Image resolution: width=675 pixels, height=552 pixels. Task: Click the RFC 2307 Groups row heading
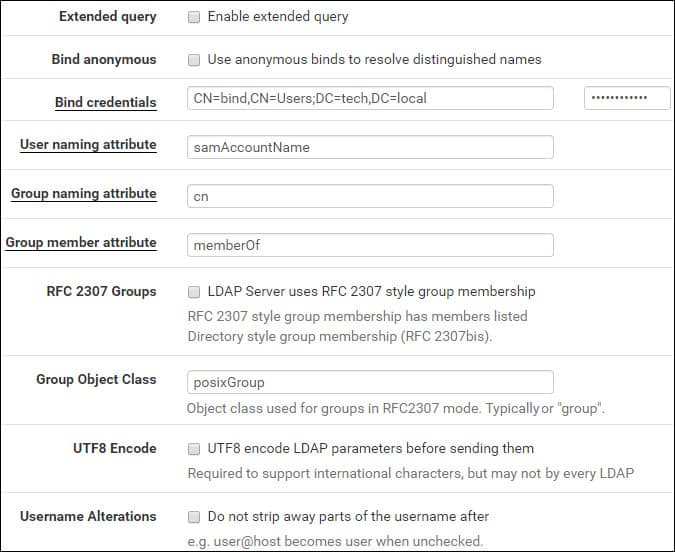point(101,292)
